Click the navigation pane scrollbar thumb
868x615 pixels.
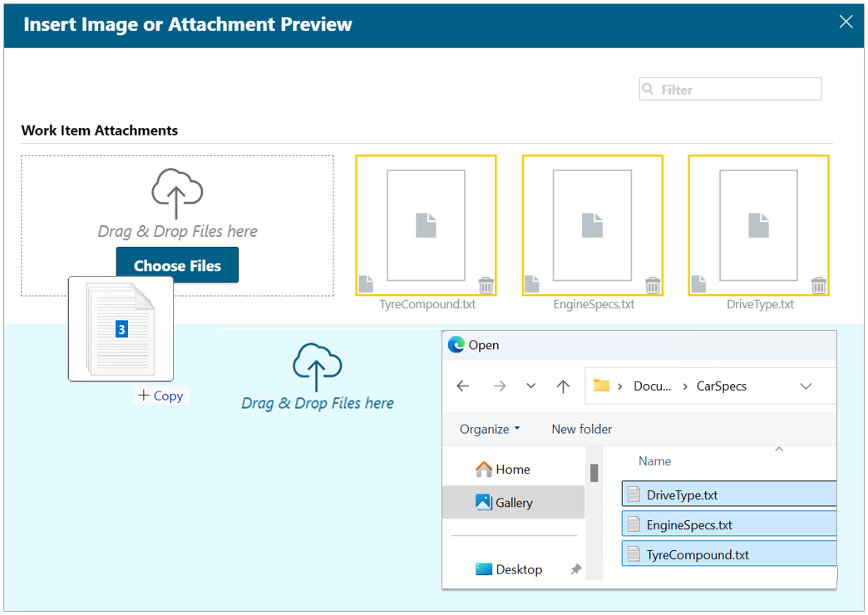pos(594,473)
